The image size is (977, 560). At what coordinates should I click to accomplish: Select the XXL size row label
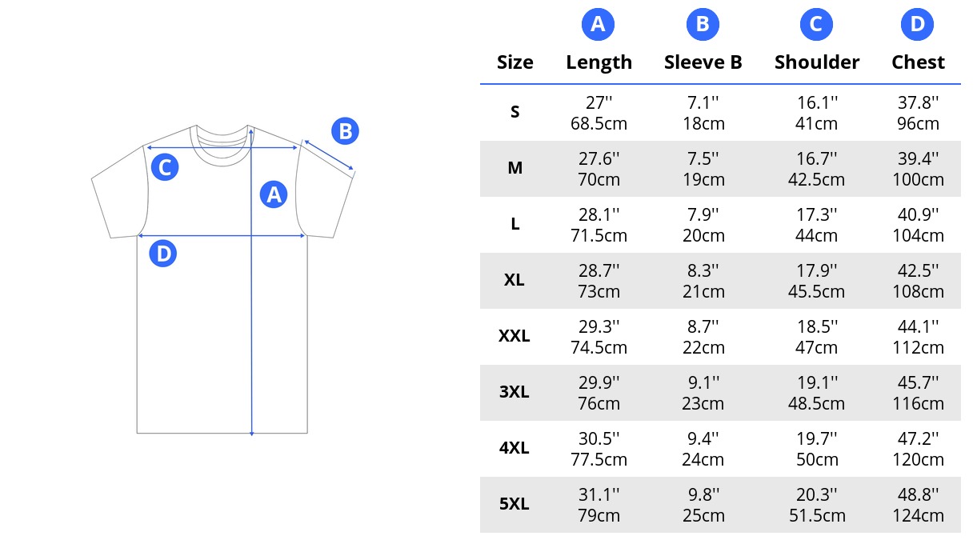515,336
